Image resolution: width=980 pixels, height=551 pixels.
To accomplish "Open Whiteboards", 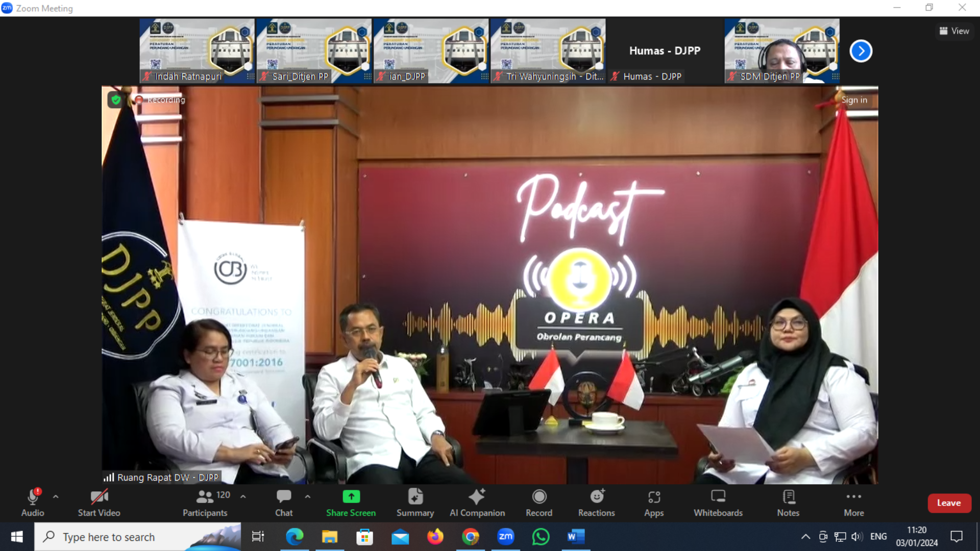I will point(718,503).
